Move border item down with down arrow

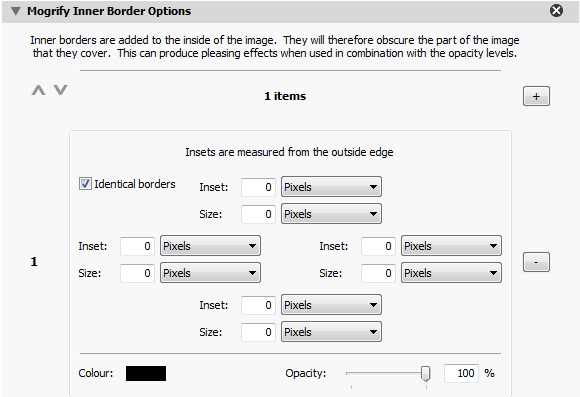[60, 90]
